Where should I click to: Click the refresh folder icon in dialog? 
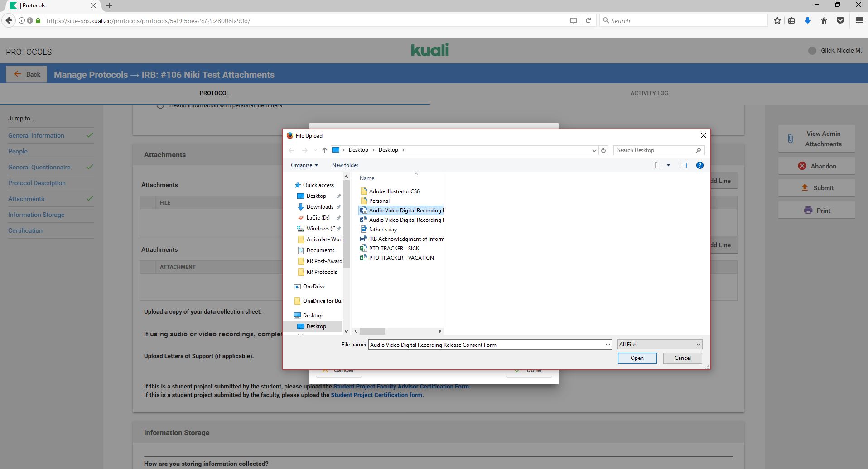point(603,150)
